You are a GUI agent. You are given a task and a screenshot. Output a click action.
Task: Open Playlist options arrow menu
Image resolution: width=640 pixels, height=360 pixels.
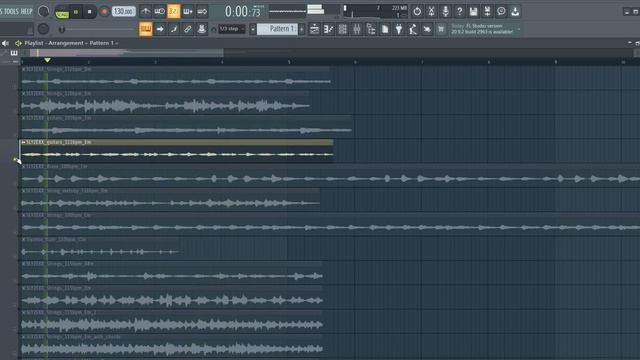click(x=18, y=43)
